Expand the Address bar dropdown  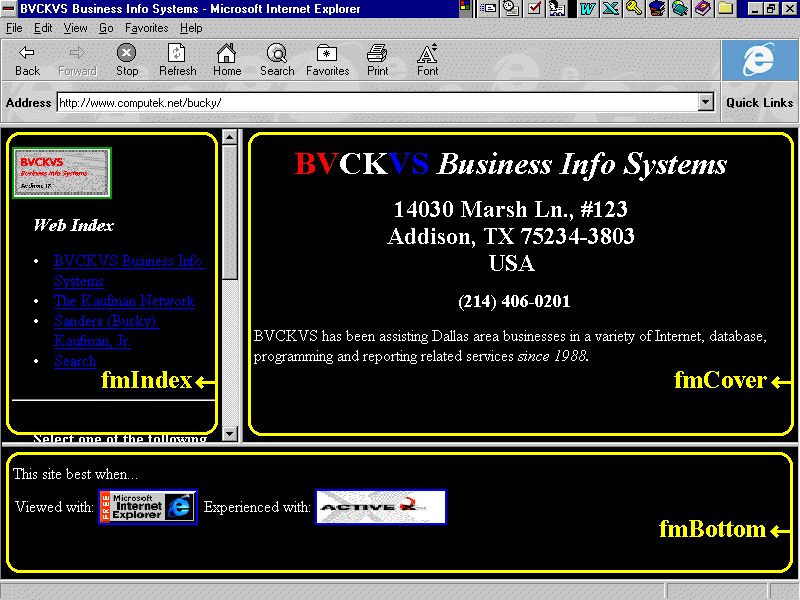click(x=706, y=102)
